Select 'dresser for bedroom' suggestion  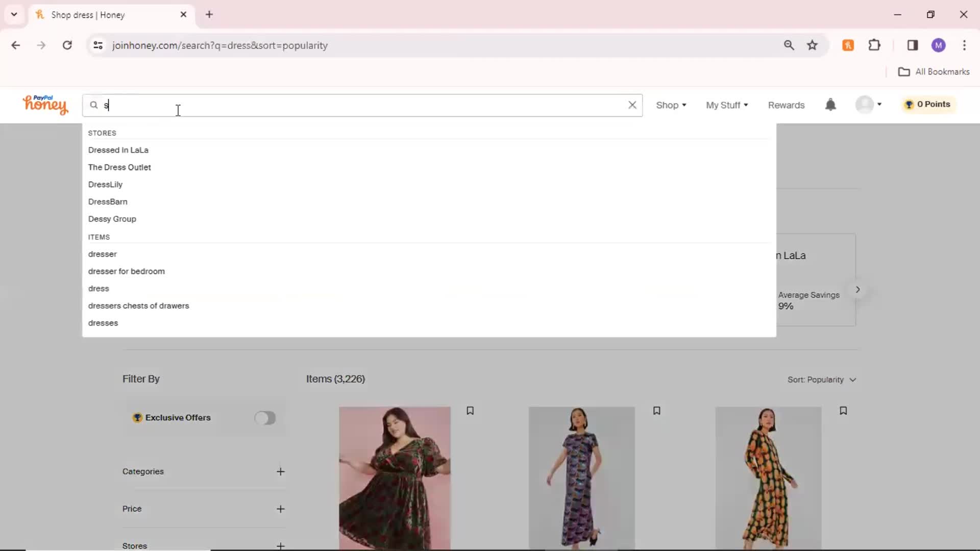point(126,271)
